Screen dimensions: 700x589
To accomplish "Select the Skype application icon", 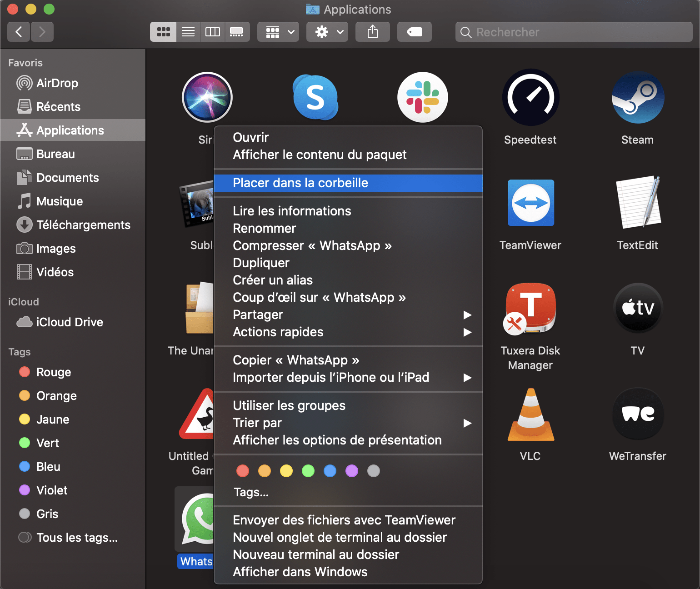I will (315, 98).
